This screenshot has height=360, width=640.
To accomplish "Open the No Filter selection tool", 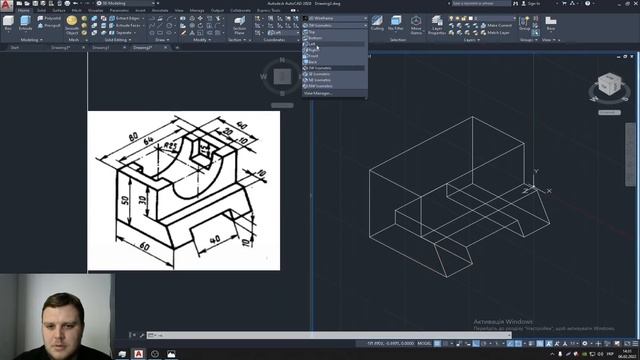I will click(x=396, y=23).
